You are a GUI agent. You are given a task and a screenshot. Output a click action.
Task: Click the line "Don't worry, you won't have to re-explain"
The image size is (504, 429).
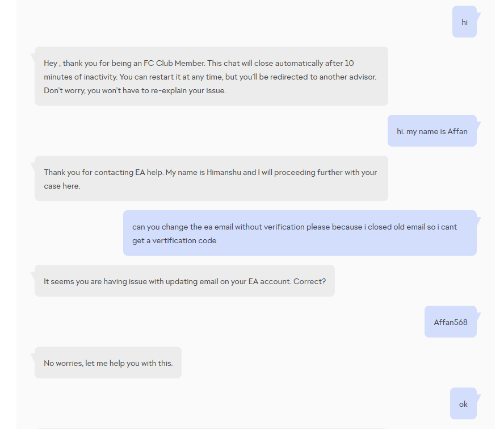[135, 90]
